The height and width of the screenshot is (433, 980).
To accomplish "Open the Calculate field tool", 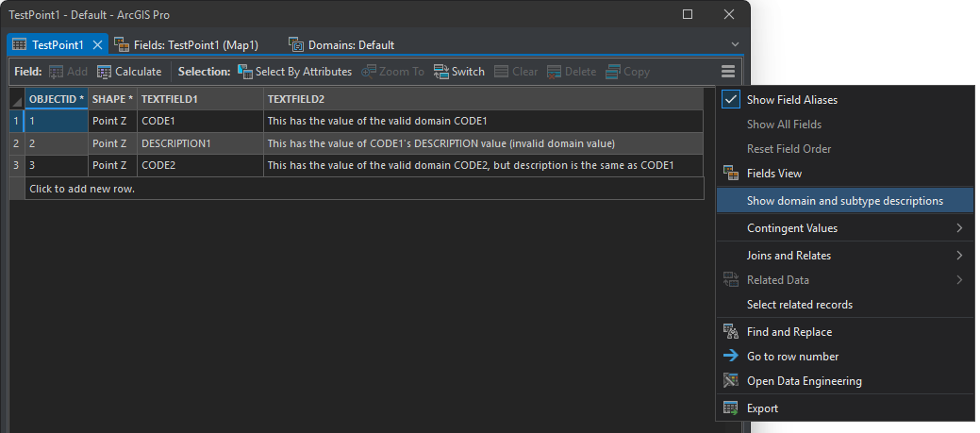I will pyautogui.click(x=129, y=72).
